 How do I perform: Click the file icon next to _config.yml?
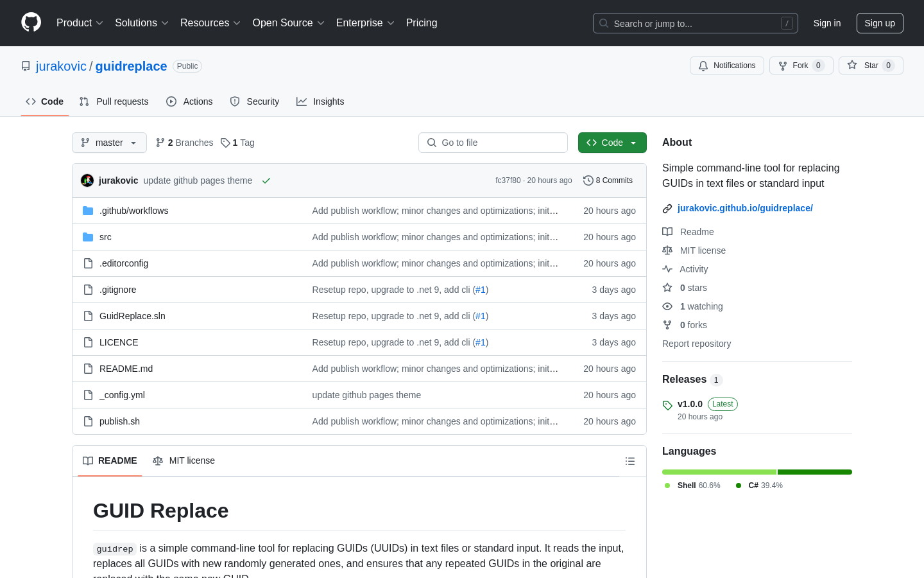[x=88, y=395]
